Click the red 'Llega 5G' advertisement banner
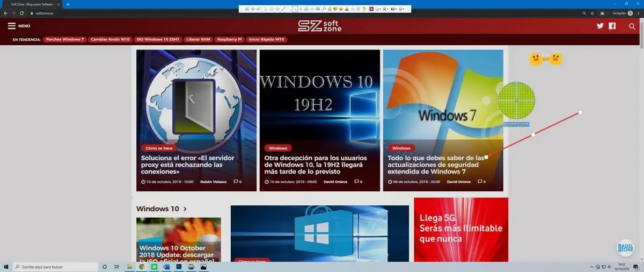 tap(461, 230)
